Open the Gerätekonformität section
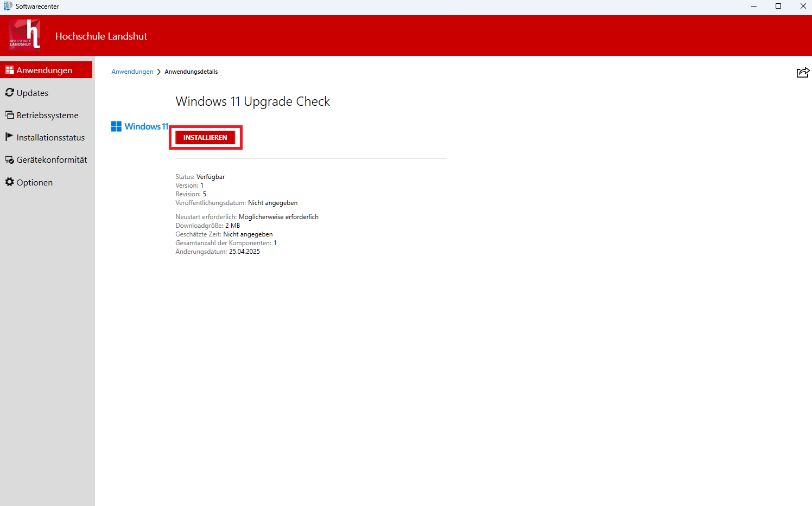The image size is (812, 506). click(52, 159)
